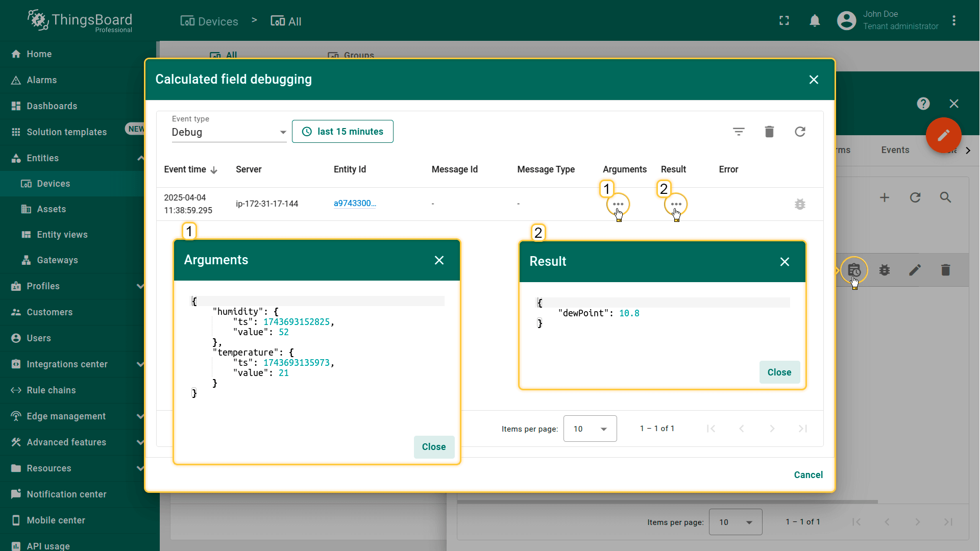Click the filter events icon
980x551 pixels.
[x=739, y=132]
